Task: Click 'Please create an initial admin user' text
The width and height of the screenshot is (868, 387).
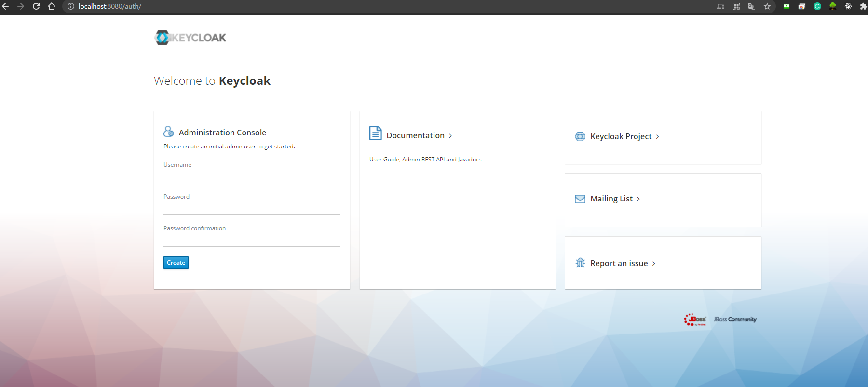Action: pos(229,147)
